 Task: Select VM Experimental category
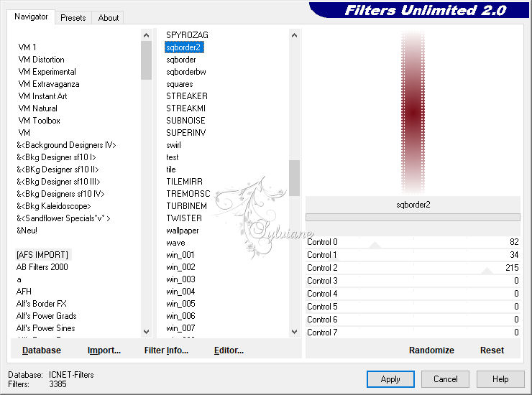click(x=47, y=72)
